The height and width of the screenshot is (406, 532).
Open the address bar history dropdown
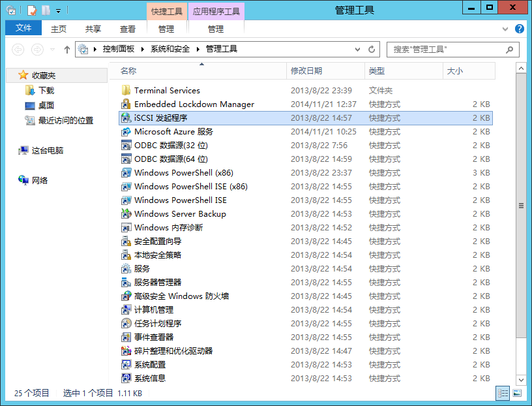(x=357, y=50)
